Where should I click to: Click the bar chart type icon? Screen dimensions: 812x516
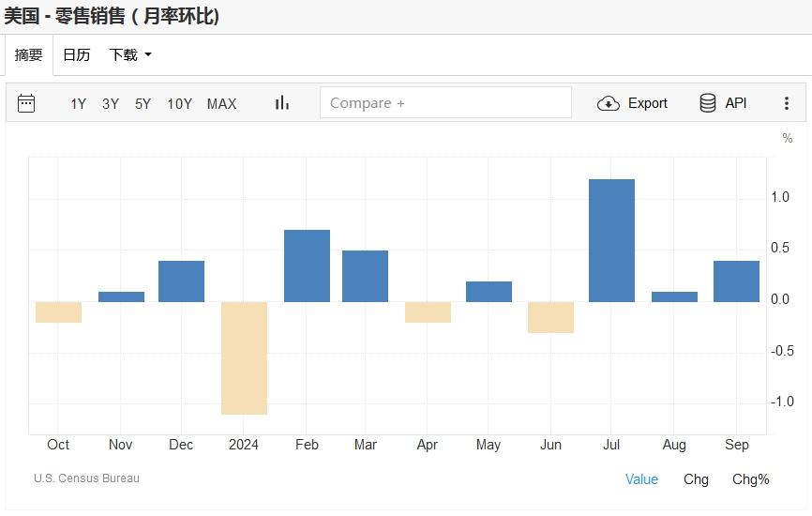pos(281,103)
